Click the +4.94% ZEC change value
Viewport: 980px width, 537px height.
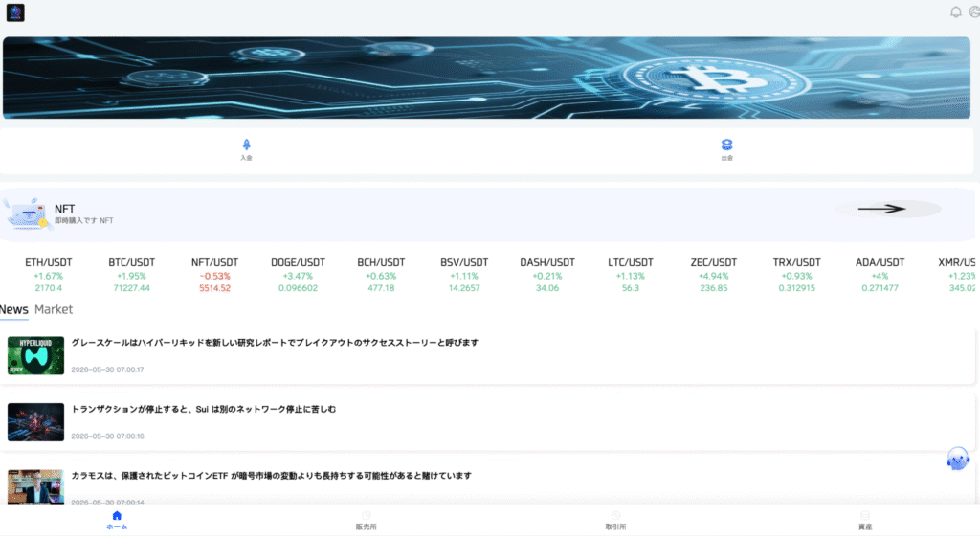(713, 276)
